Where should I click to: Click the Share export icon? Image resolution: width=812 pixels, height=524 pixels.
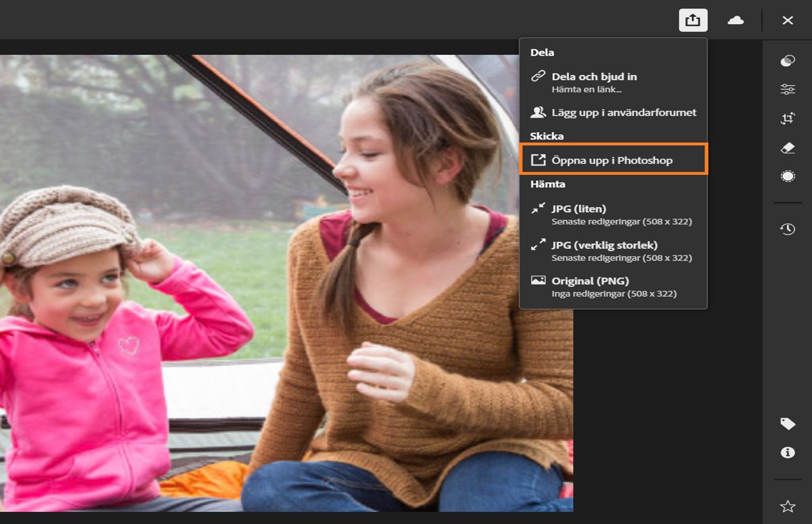coord(694,20)
